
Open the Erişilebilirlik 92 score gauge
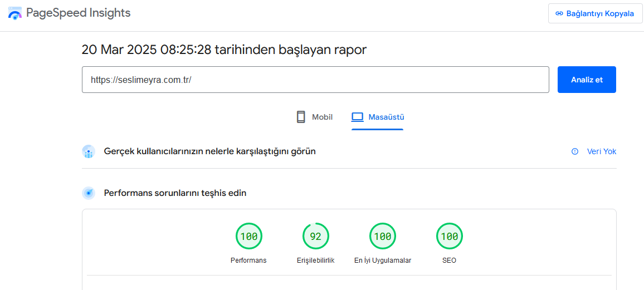315,236
